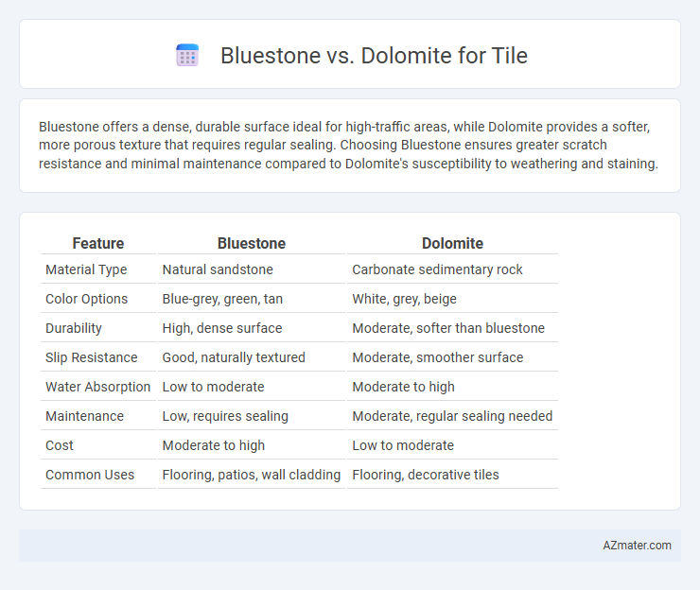Click the 'Low to moderate' Bluestone absorption cell
Image resolution: width=700 pixels, height=590 pixels.
pos(213,387)
